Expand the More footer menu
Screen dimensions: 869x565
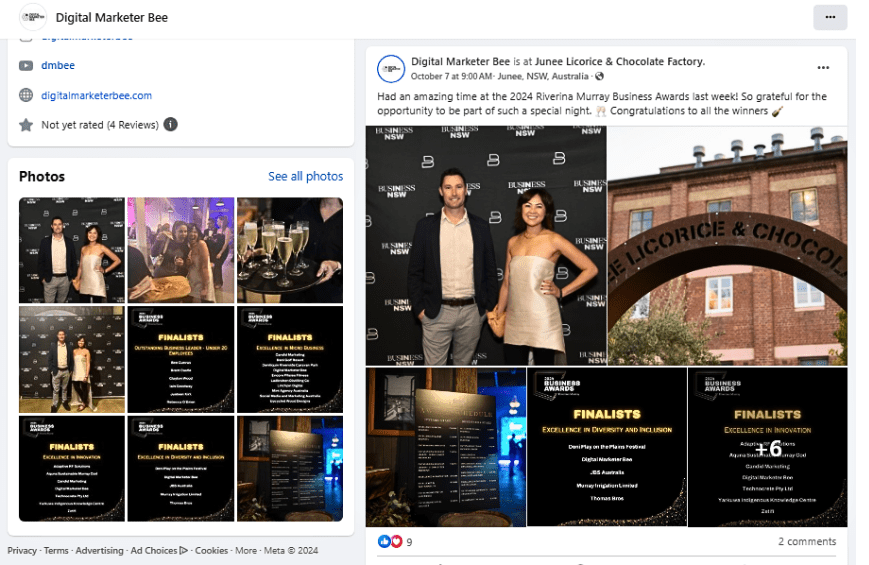pyautogui.click(x=246, y=550)
